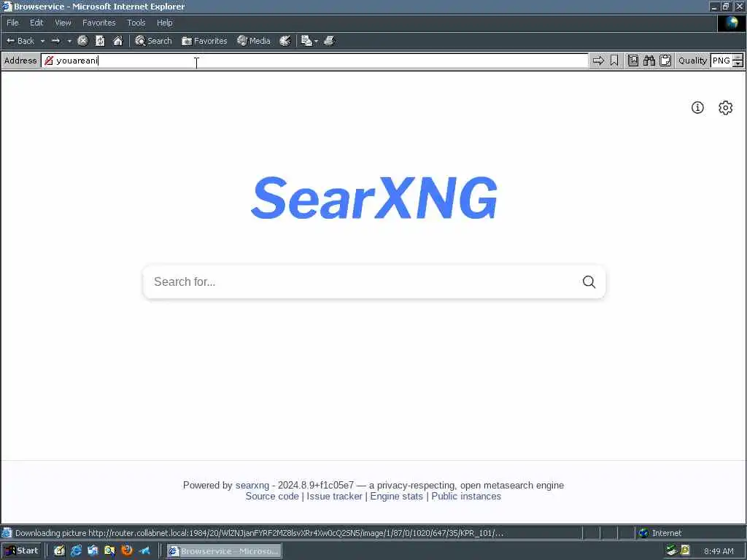Open the Help menu
Viewport: 747px width, 560px height.
(164, 23)
